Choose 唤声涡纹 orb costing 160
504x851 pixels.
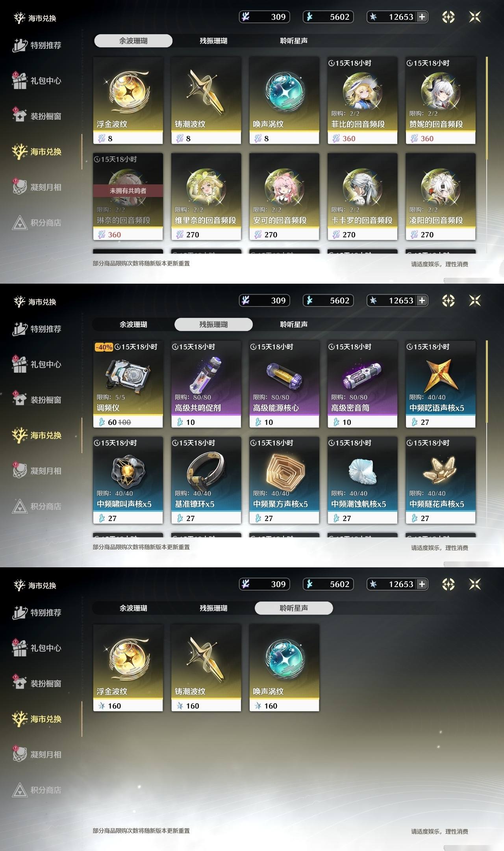(x=284, y=668)
